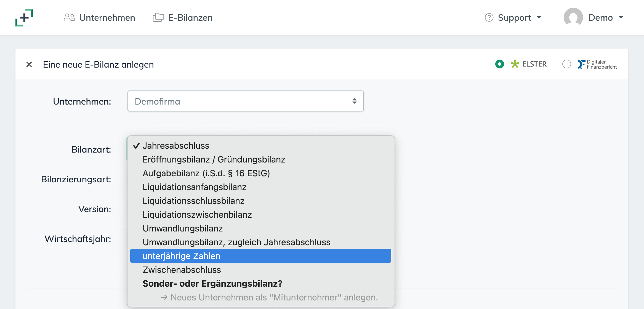Viewport: 644px width, 309px height.
Task: Click the company logo in top left
Action: coord(24,17)
